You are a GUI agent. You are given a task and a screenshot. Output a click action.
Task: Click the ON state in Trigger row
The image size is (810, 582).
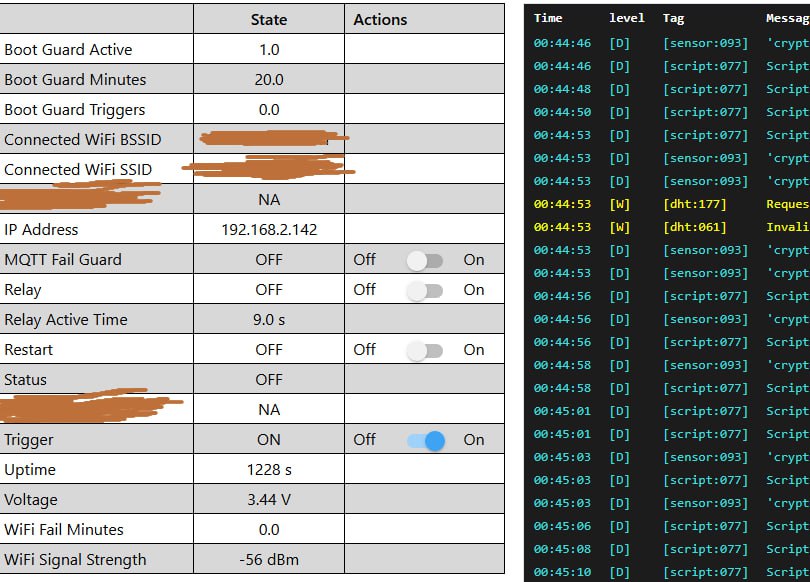(x=269, y=439)
